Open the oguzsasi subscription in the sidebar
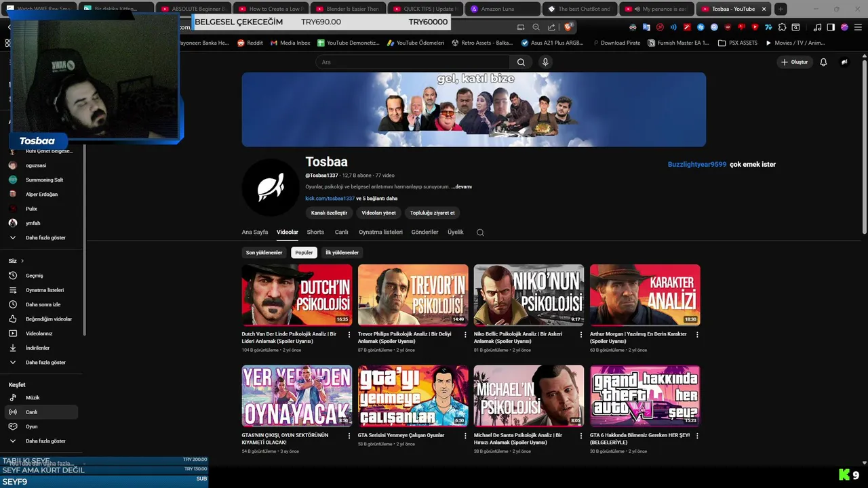Screen dimensions: 868x488 tap(42, 165)
